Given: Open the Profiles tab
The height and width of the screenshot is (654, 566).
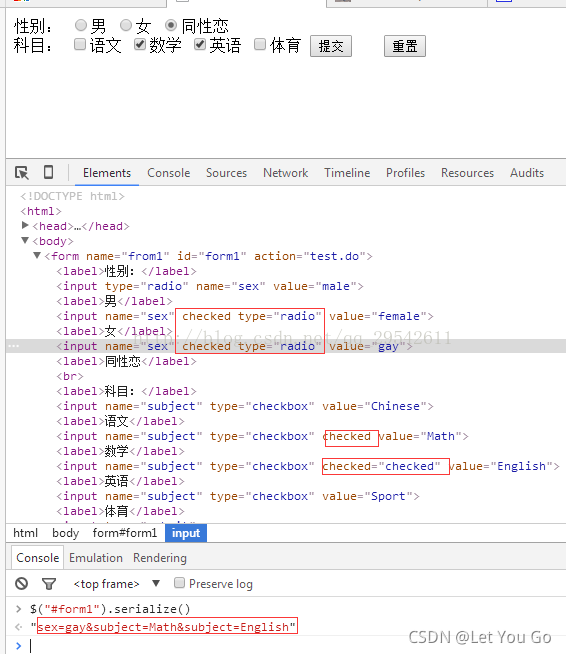Looking at the screenshot, I should click(405, 173).
